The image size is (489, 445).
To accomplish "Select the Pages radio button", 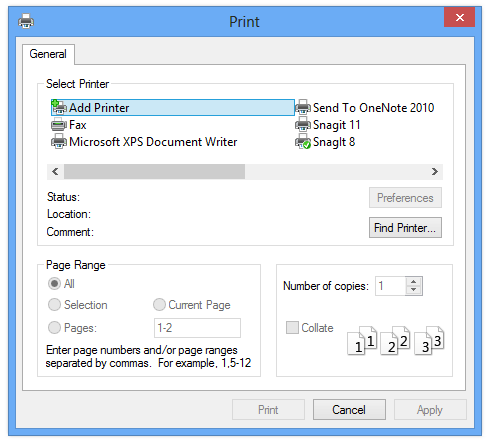I will (54, 328).
